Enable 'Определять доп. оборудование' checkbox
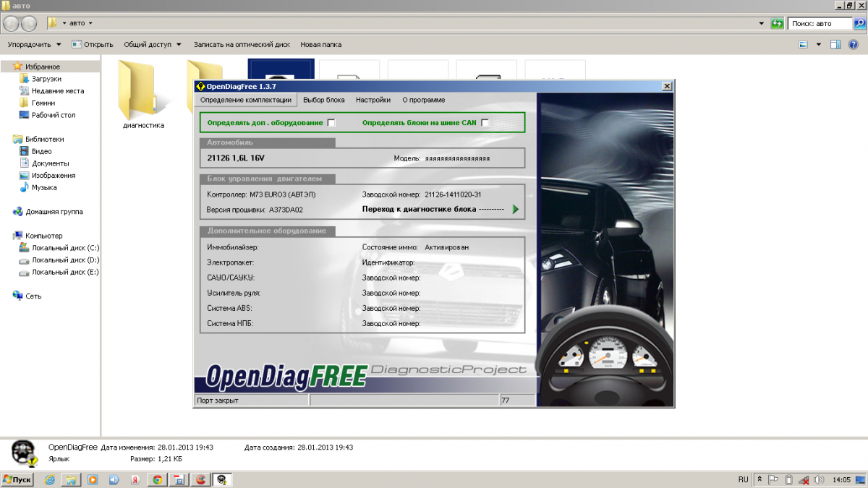Image resolution: width=868 pixels, height=488 pixels. click(331, 123)
